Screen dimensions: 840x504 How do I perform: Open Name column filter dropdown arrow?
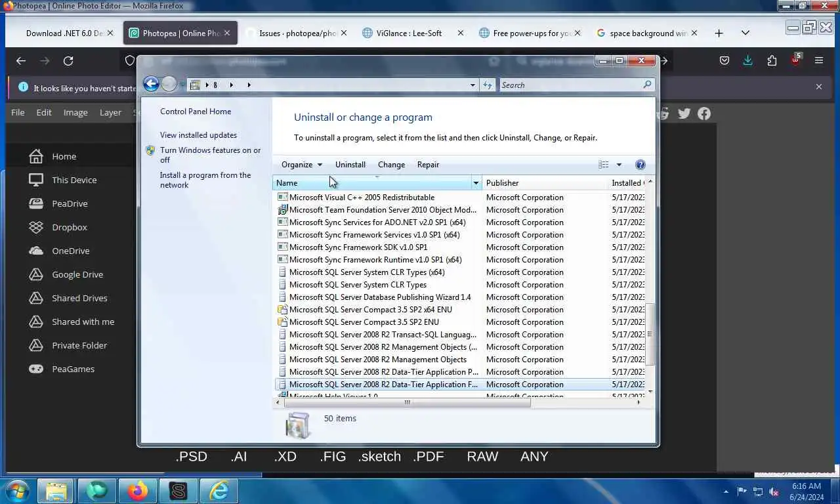tap(476, 183)
